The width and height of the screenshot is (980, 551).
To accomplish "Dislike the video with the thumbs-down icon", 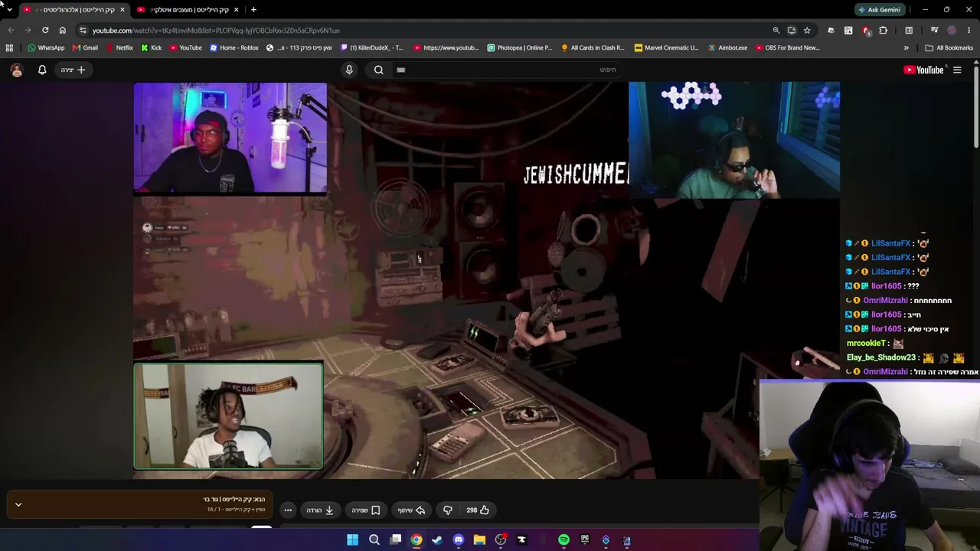I will click(448, 510).
